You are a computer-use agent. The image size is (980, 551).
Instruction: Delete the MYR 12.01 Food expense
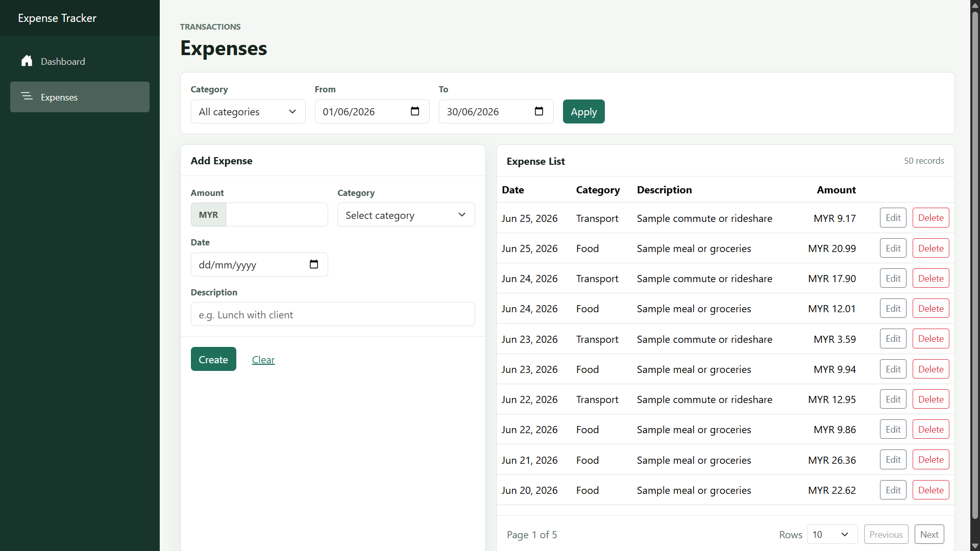pos(931,309)
